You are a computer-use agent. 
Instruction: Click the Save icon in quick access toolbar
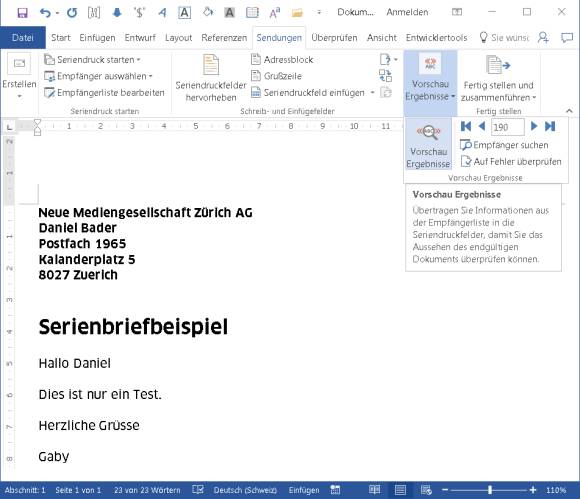22,13
